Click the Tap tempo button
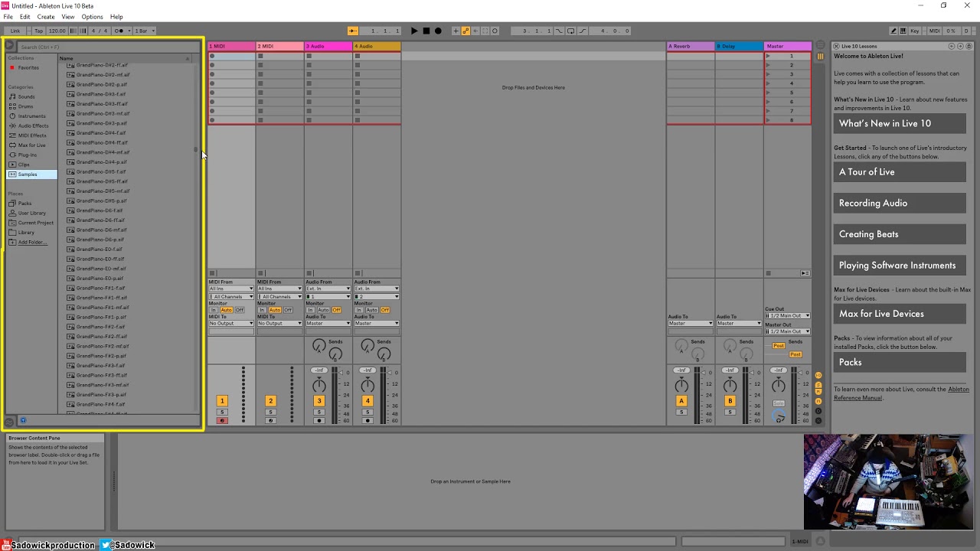The width and height of the screenshot is (980, 551). pos(38,31)
